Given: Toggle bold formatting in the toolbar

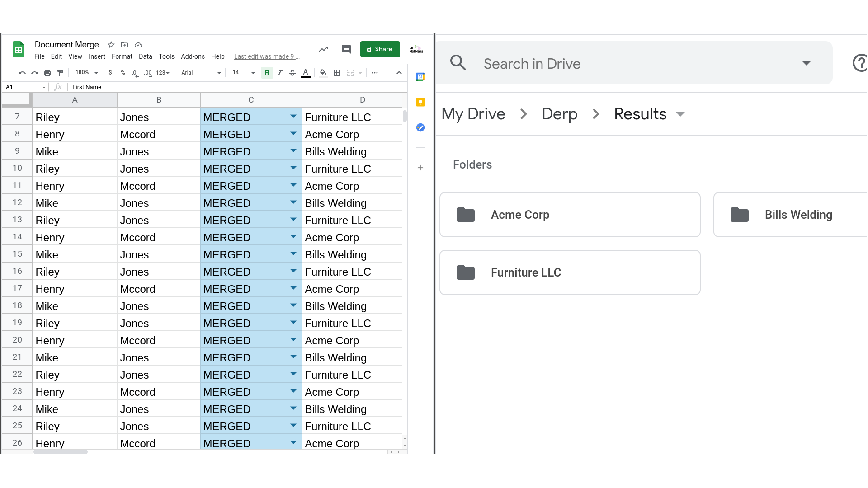Looking at the screenshot, I should (x=267, y=73).
